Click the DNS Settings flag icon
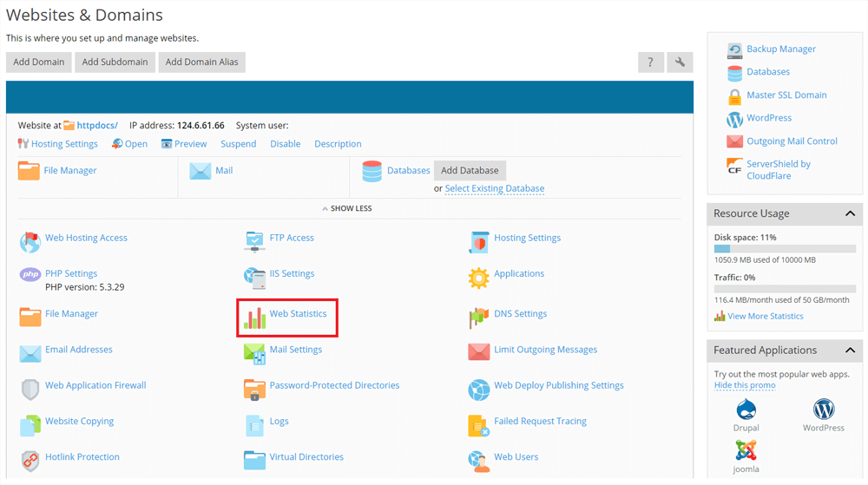Image resolution: width=868 pixels, height=485 pixels. coord(478,318)
